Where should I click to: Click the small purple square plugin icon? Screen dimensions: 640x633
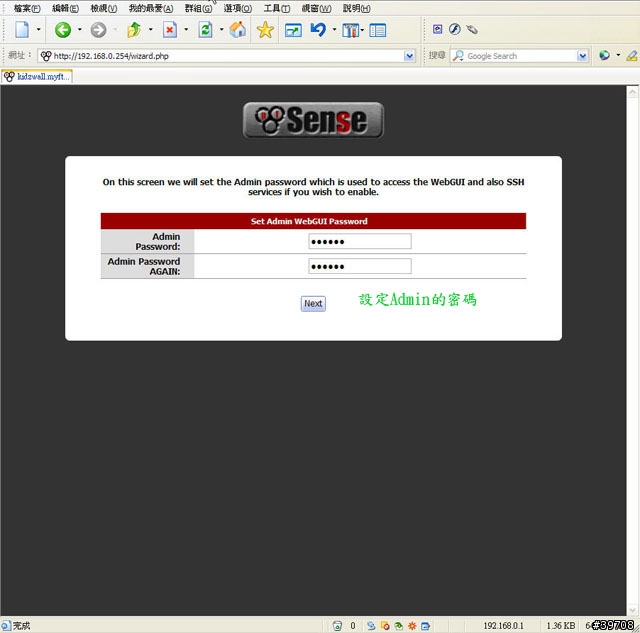click(x=438, y=29)
